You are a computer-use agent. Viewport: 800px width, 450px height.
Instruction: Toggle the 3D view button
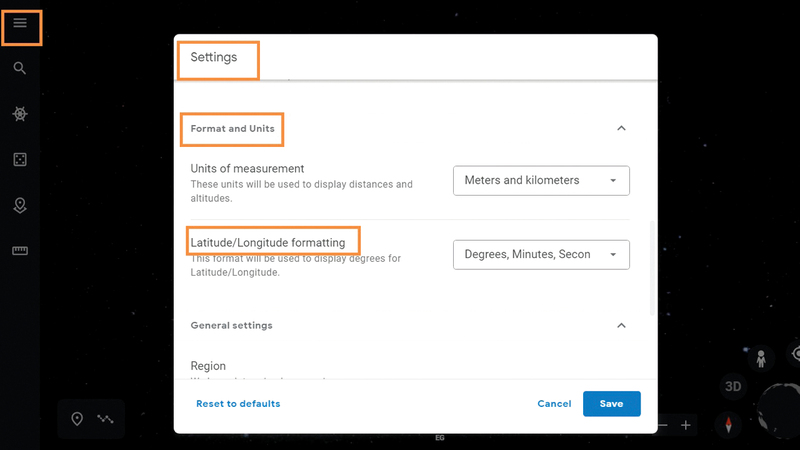732,387
